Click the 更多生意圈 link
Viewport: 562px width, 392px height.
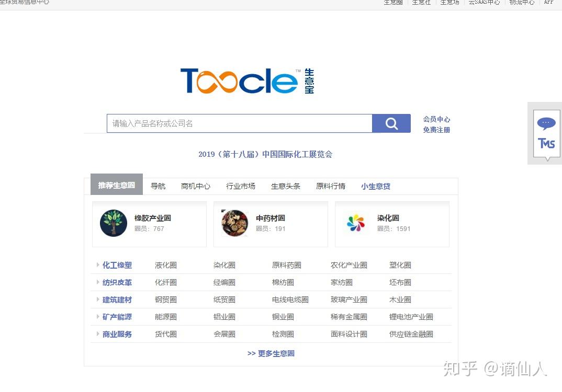pyautogui.click(x=271, y=353)
